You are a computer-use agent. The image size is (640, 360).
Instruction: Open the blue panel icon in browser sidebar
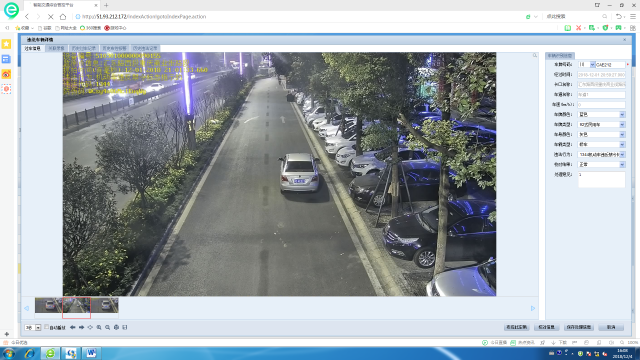pos(6,59)
